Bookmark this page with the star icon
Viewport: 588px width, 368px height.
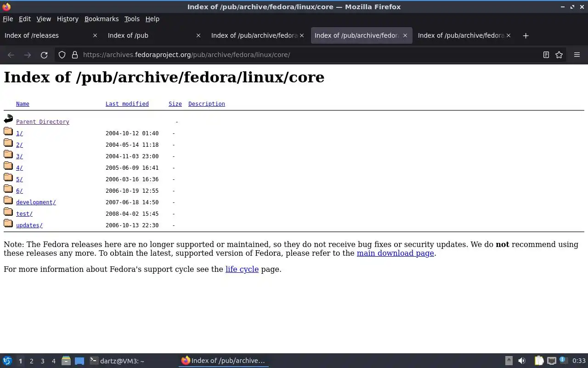[x=559, y=55]
